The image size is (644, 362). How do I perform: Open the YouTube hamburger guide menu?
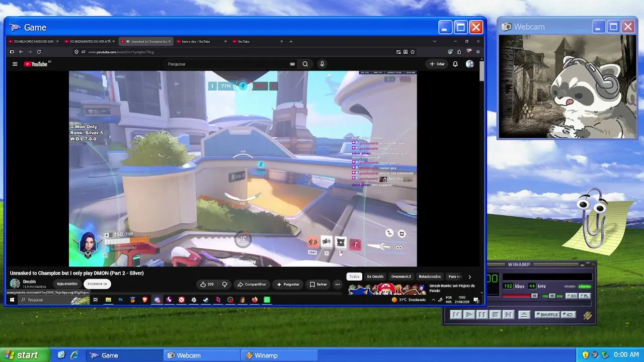(15, 64)
